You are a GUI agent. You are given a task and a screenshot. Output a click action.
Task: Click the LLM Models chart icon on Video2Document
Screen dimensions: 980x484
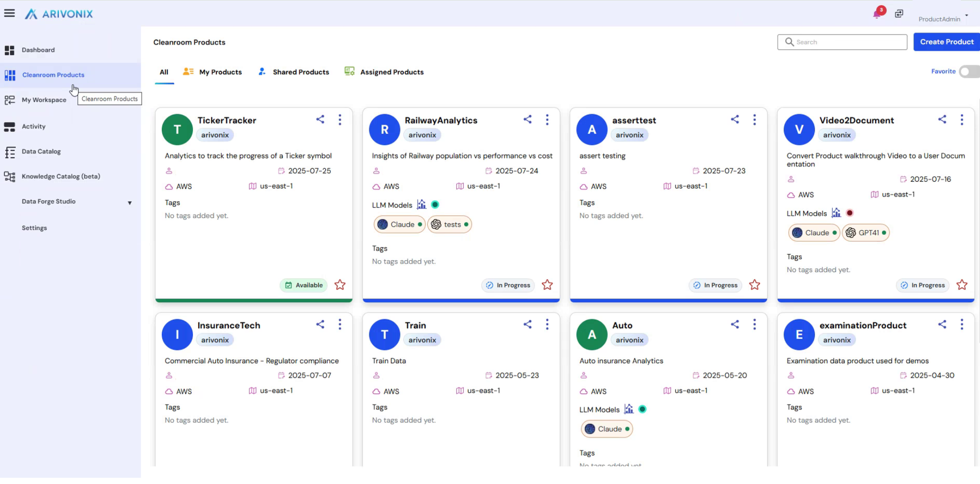[836, 213]
